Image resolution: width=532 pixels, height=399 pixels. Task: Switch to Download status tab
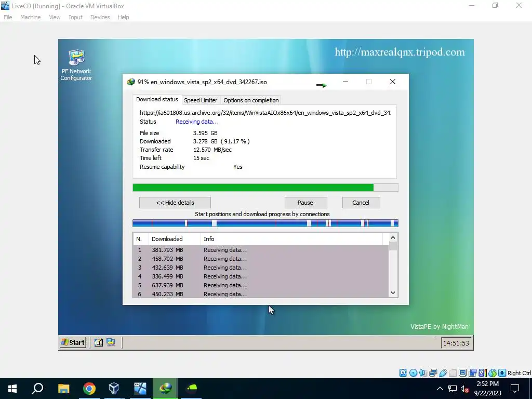pyautogui.click(x=157, y=99)
